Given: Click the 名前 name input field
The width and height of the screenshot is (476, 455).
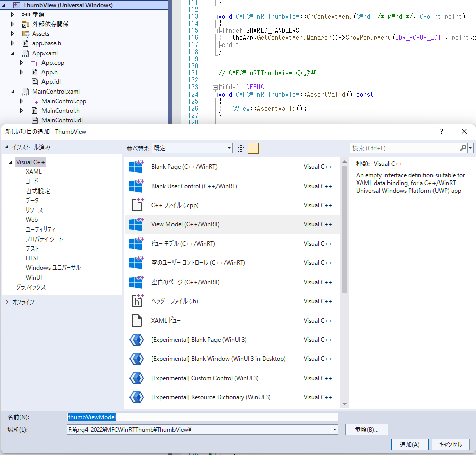Looking at the screenshot, I should (202, 417).
